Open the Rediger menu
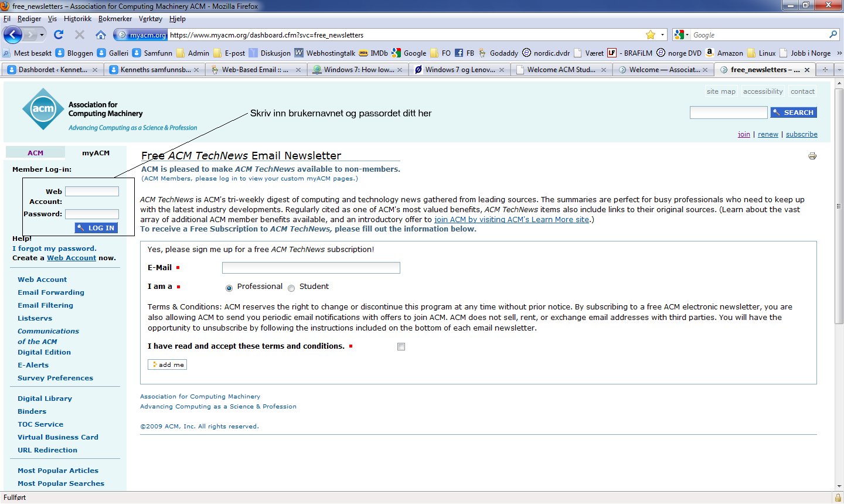Image resolution: width=844 pixels, height=504 pixels. click(x=29, y=19)
